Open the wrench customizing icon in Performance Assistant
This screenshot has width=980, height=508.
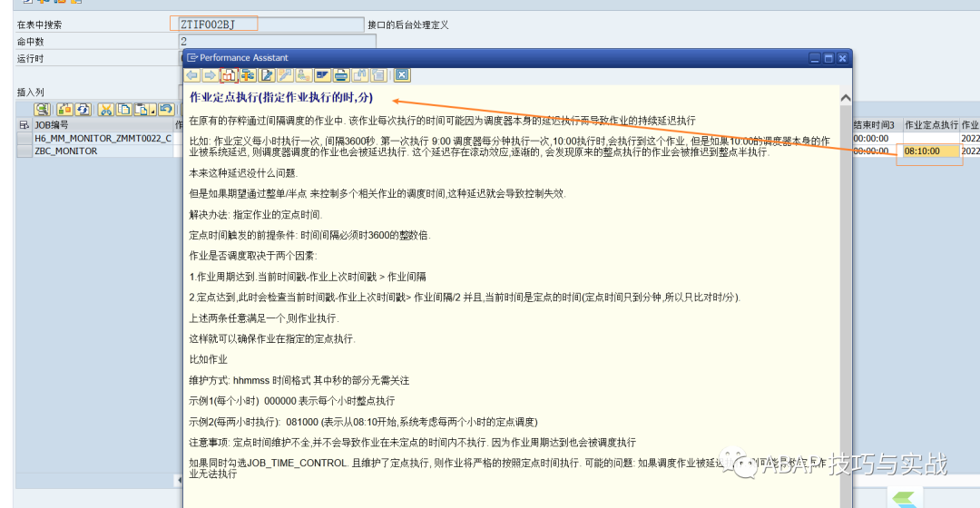click(x=285, y=75)
